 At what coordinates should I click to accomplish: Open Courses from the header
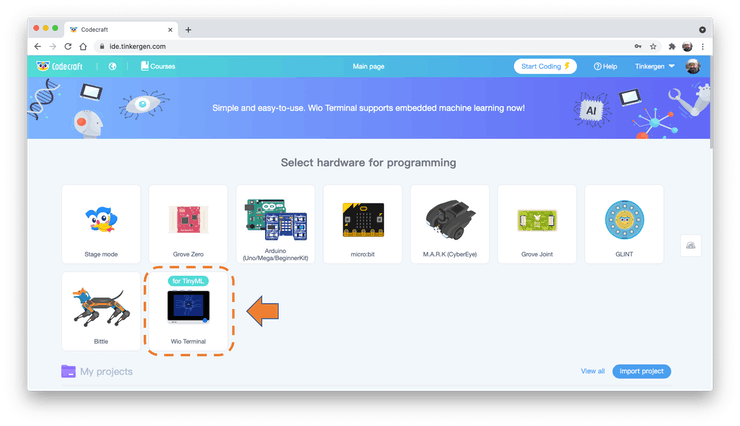[158, 67]
